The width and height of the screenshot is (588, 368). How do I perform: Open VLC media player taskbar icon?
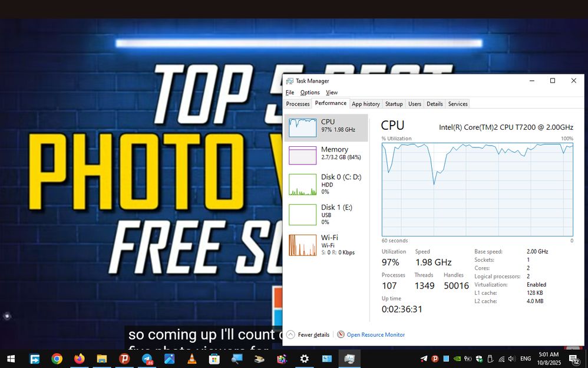(x=191, y=359)
